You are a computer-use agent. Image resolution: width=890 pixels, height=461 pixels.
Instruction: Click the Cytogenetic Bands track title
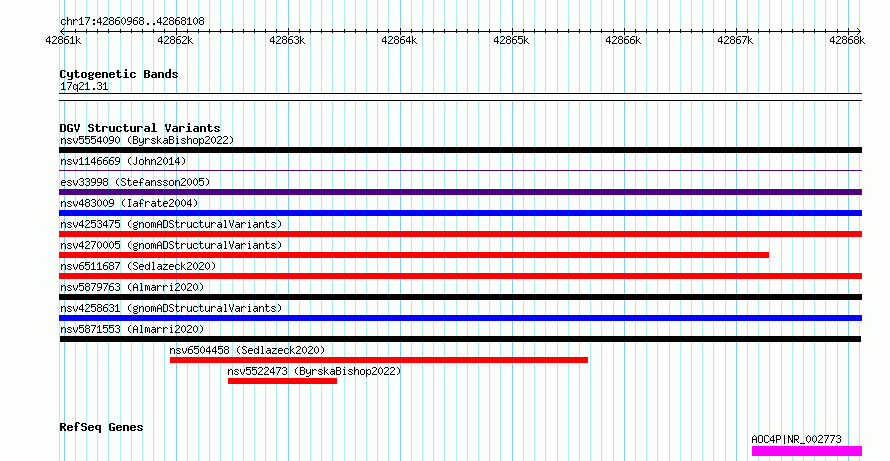pos(119,74)
